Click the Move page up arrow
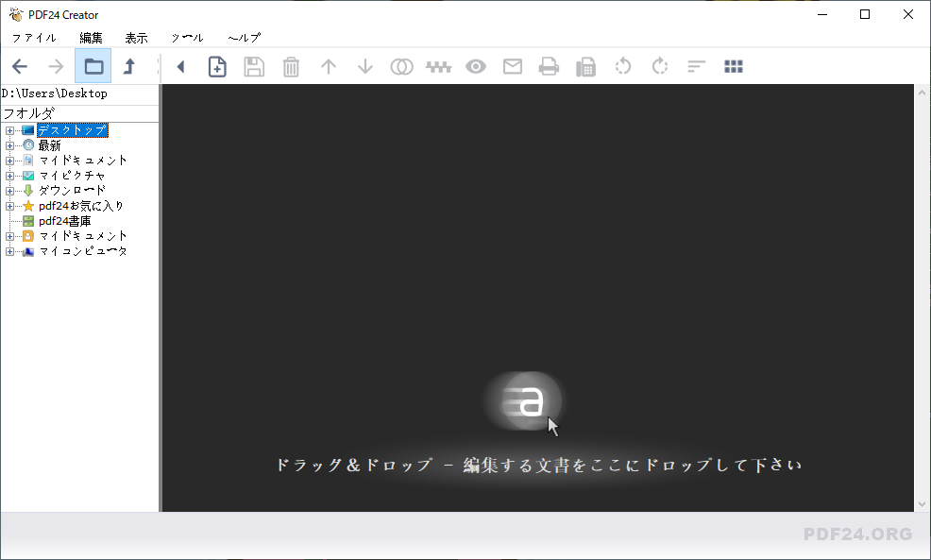Viewport: 931px width, 560px height. click(328, 66)
